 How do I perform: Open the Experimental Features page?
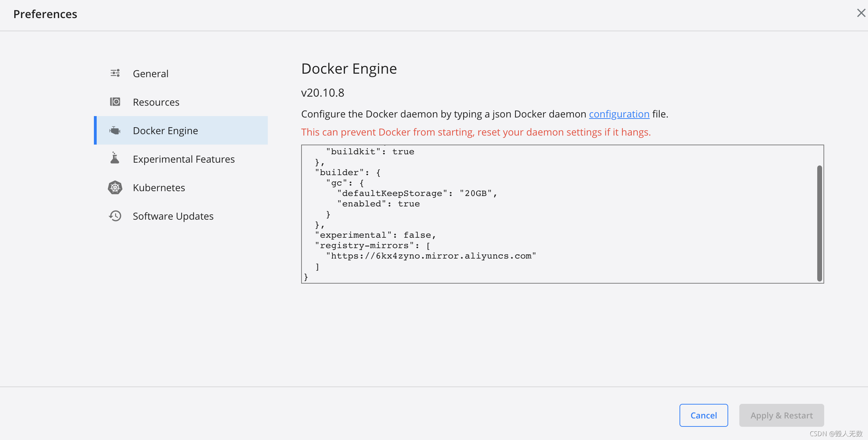pyautogui.click(x=184, y=159)
